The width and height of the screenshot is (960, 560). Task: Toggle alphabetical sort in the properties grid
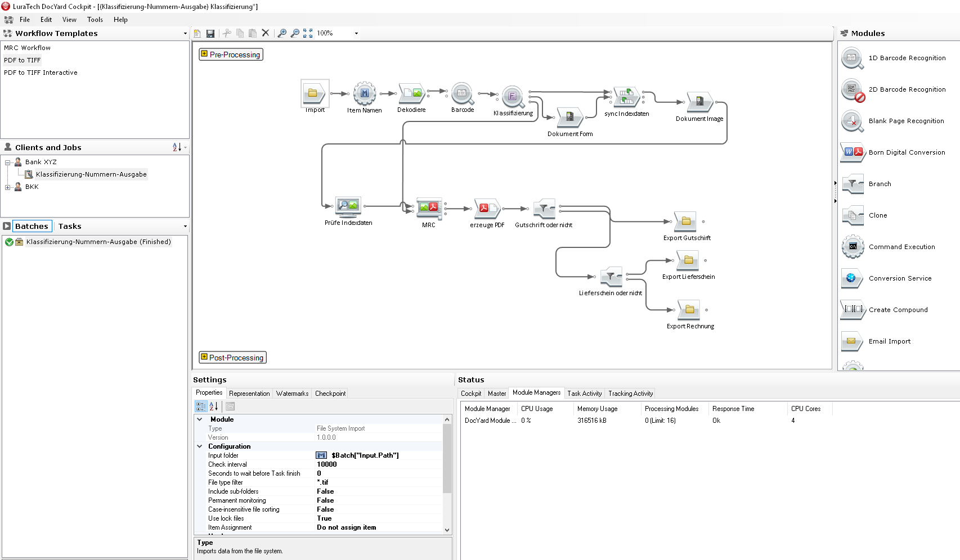coord(214,407)
